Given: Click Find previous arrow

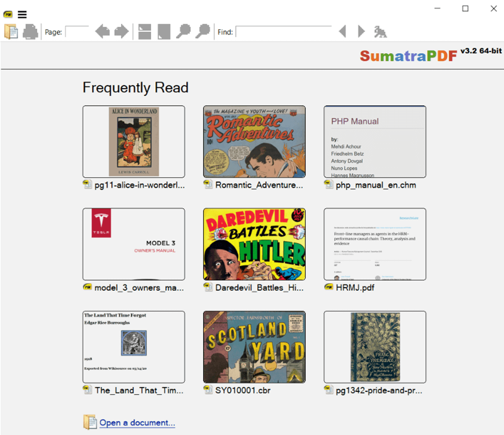Looking at the screenshot, I should click(343, 32).
